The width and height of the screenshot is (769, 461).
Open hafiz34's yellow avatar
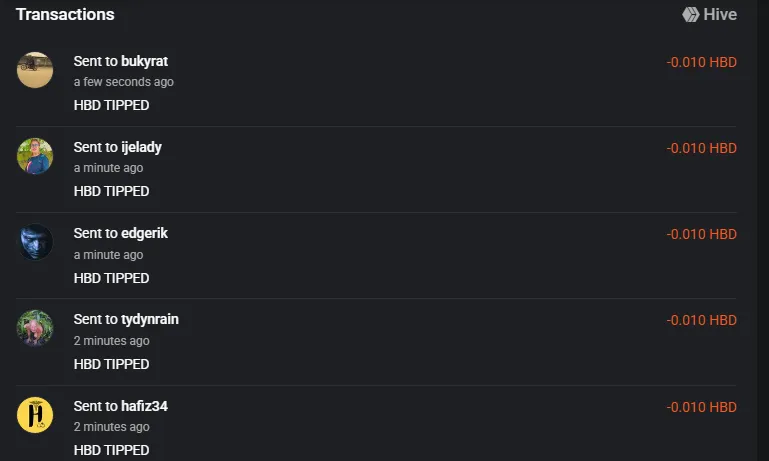[x=35, y=415]
